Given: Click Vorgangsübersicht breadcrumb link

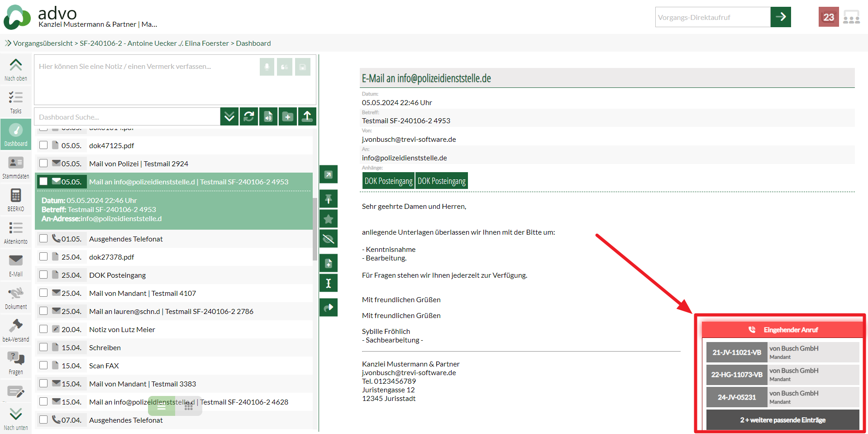Looking at the screenshot, I should coord(43,43).
